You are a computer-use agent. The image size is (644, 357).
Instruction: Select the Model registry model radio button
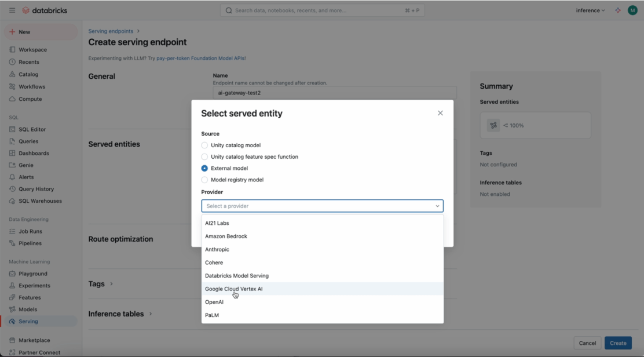204,180
